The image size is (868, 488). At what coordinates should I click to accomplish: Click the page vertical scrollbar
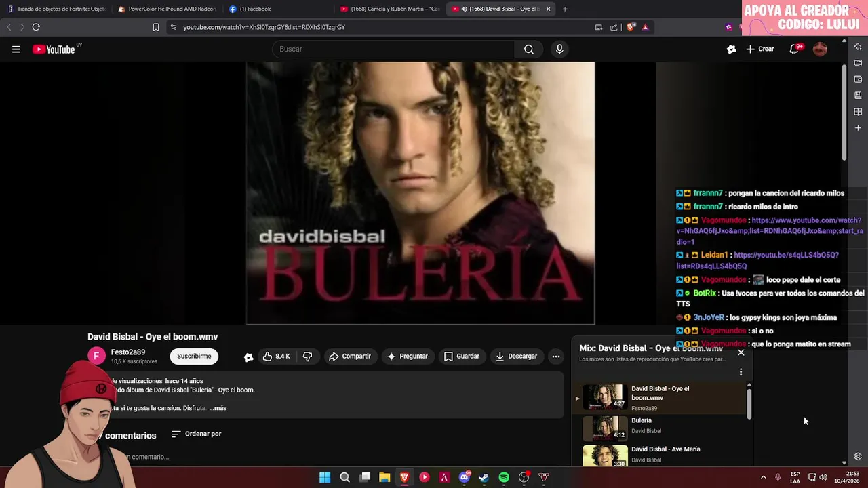844,112
